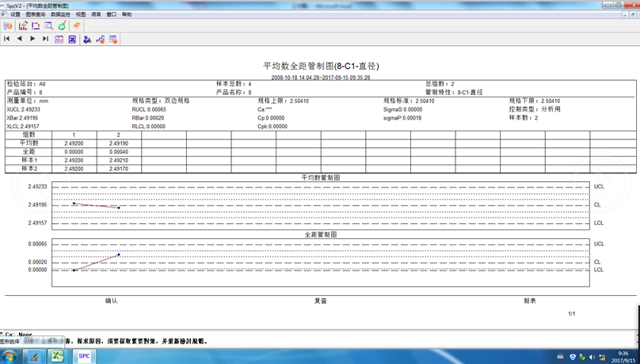The image size is (640, 364).
Task: Click the magnifier query toolbar icon
Action: click(48, 26)
